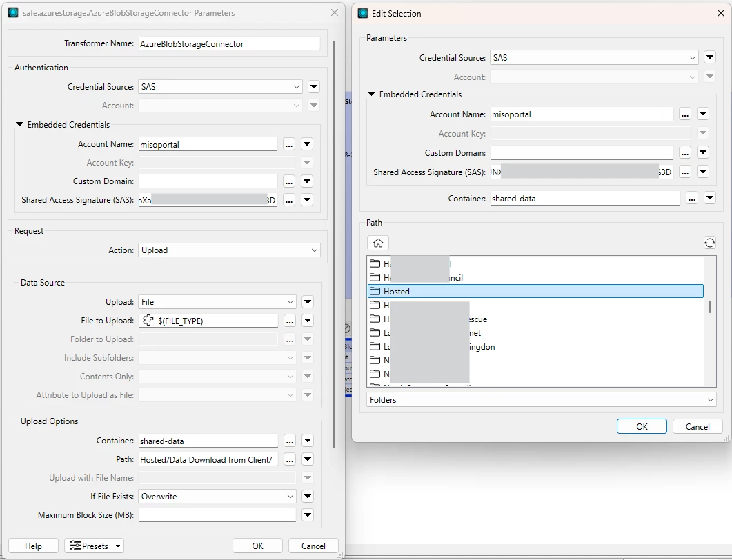Click the Path field with Hosted/Data Download
Screen dimensions: 732x560
208,459
